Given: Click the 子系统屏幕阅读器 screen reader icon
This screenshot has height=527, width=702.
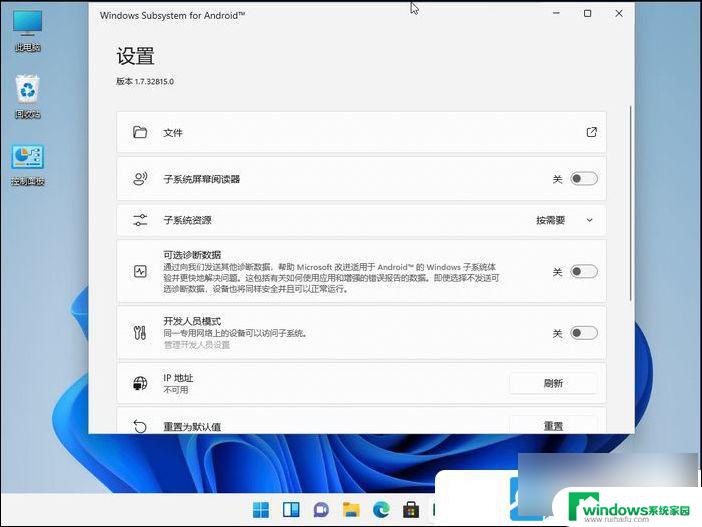Looking at the screenshot, I should coord(140,179).
